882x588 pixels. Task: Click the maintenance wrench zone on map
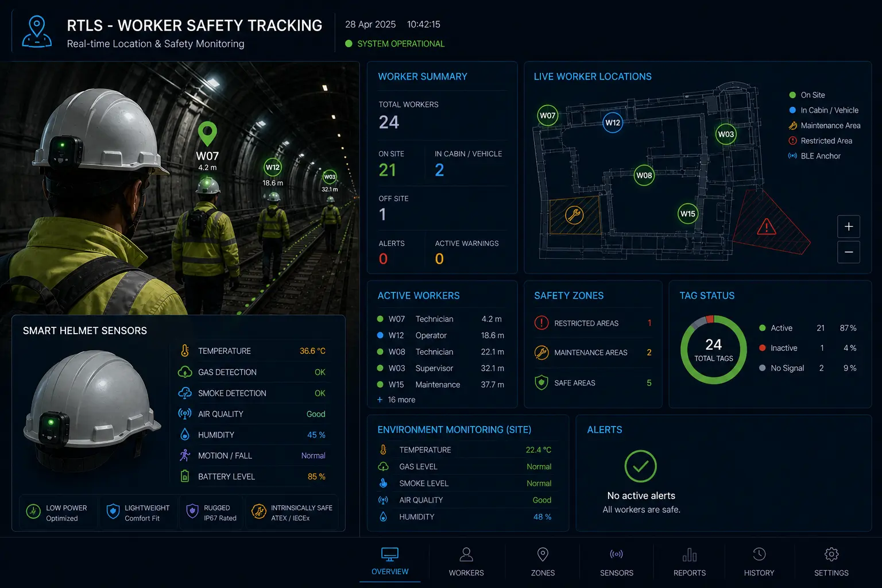click(x=574, y=215)
